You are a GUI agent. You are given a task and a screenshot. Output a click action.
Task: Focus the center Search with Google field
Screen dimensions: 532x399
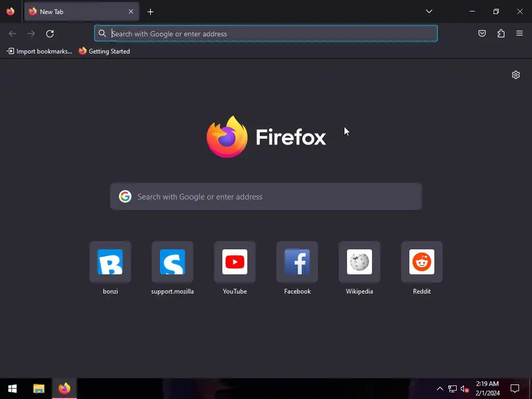point(266,196)
